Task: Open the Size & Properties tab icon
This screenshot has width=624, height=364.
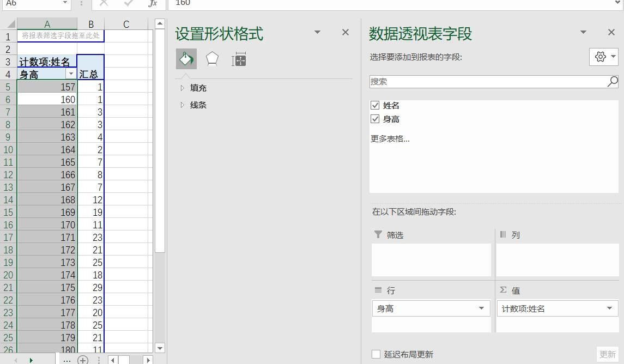Action: (239, 59)
